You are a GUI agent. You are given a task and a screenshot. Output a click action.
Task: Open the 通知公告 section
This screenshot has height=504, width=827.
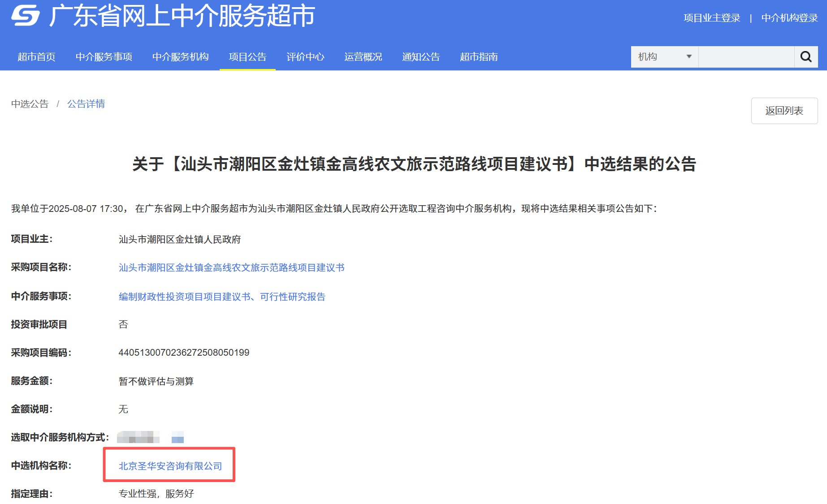420,57
